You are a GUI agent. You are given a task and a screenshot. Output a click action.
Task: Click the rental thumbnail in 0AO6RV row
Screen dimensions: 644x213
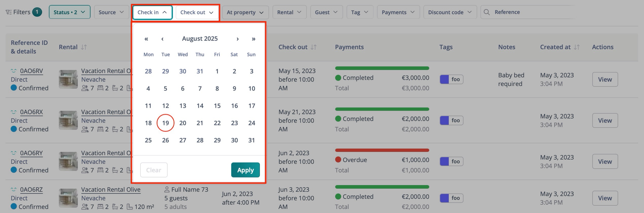click(x=68, y=79)
